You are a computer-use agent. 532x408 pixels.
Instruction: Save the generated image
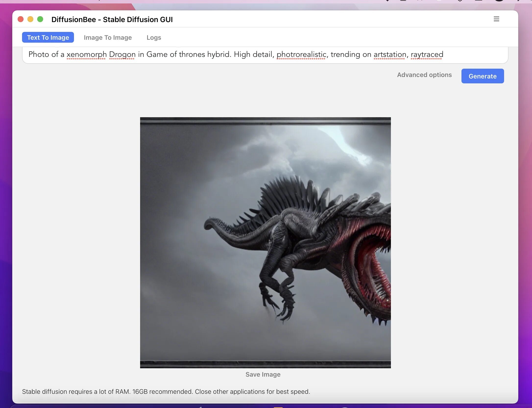coord(262,374)
